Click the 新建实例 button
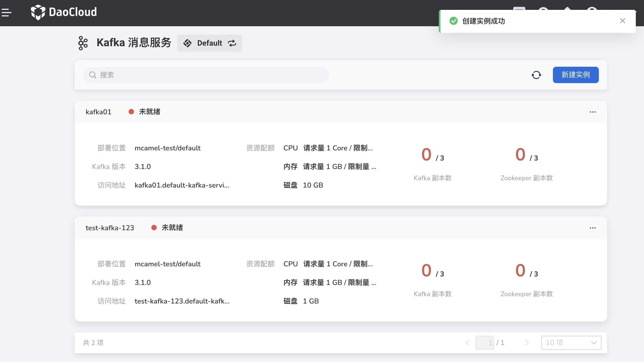 click(576, 75)
